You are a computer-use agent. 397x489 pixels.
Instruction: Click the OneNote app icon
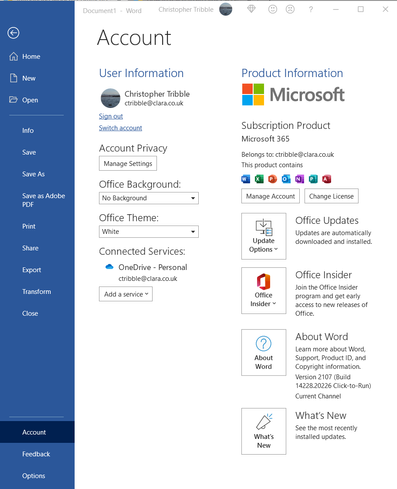(299, 179)
